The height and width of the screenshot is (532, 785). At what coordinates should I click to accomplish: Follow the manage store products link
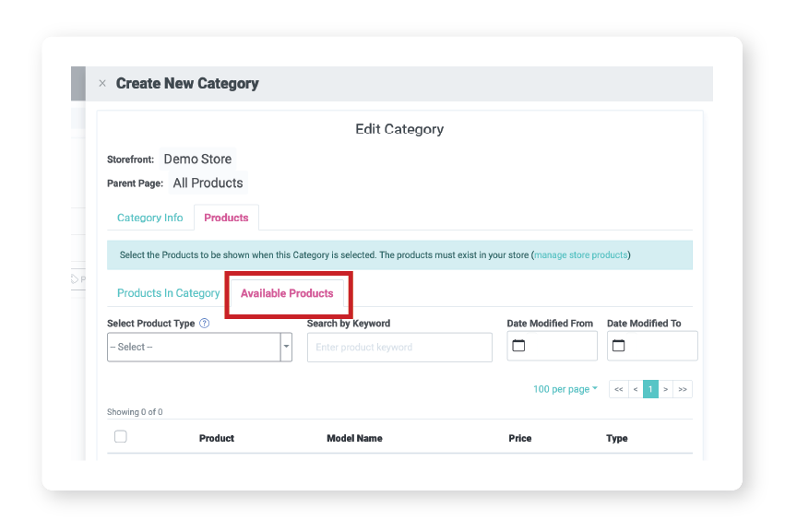point(581,254)
